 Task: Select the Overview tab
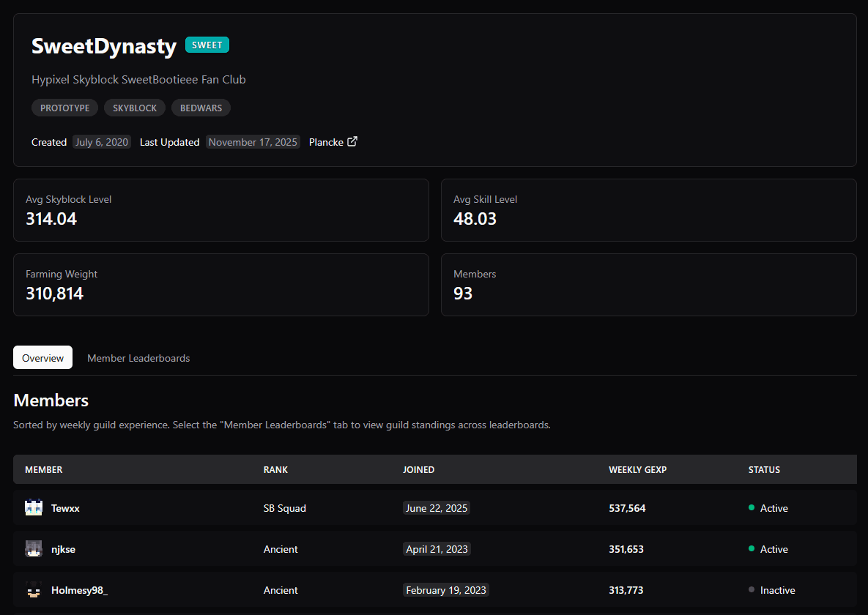click(x=42, y=357)
